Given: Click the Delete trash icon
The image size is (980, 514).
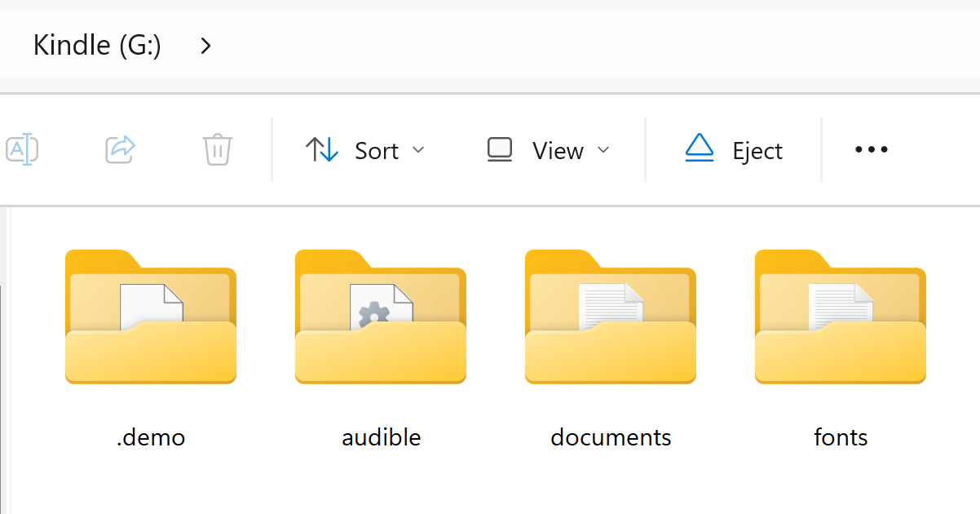Looking at the screenshot, I should (x=218, y=150).
